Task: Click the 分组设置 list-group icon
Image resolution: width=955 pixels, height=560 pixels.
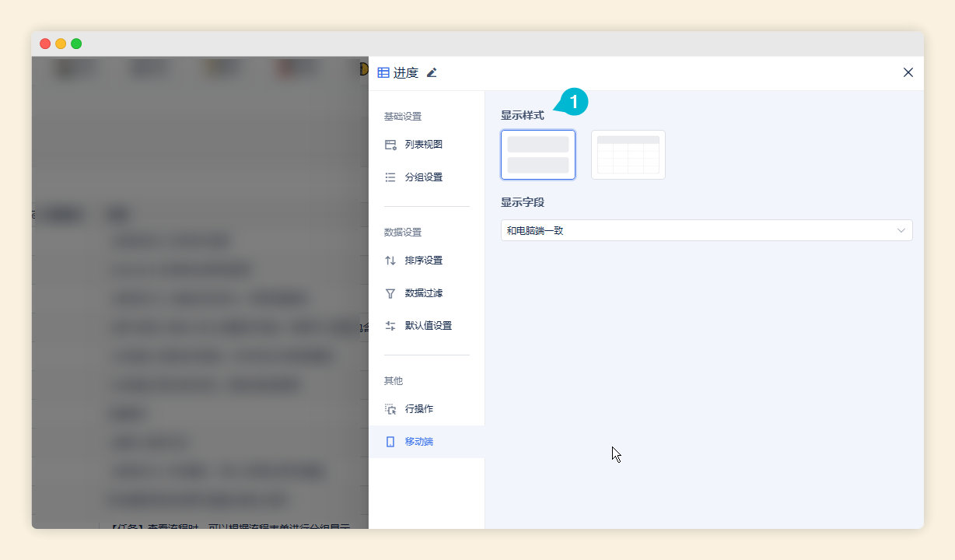Action: point(390,177)
